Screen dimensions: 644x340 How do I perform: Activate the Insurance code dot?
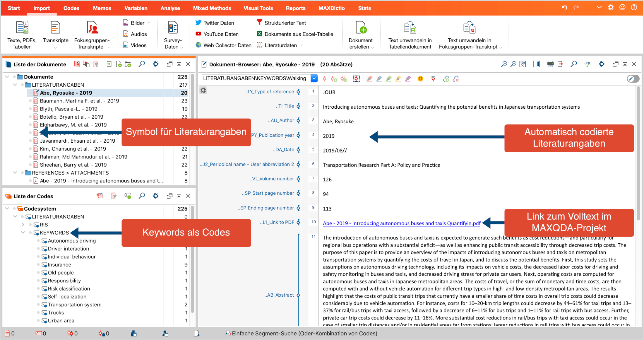(x=38, y=265)
